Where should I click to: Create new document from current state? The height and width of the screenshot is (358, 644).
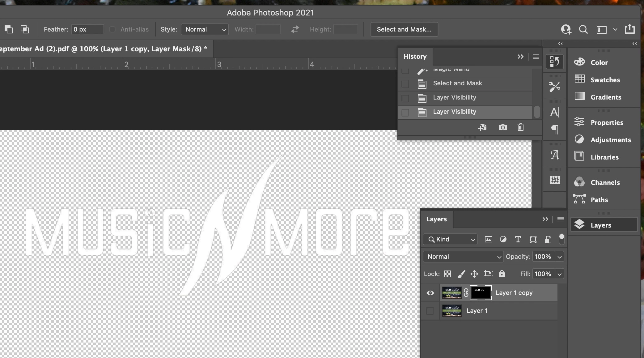coord(482,127)
